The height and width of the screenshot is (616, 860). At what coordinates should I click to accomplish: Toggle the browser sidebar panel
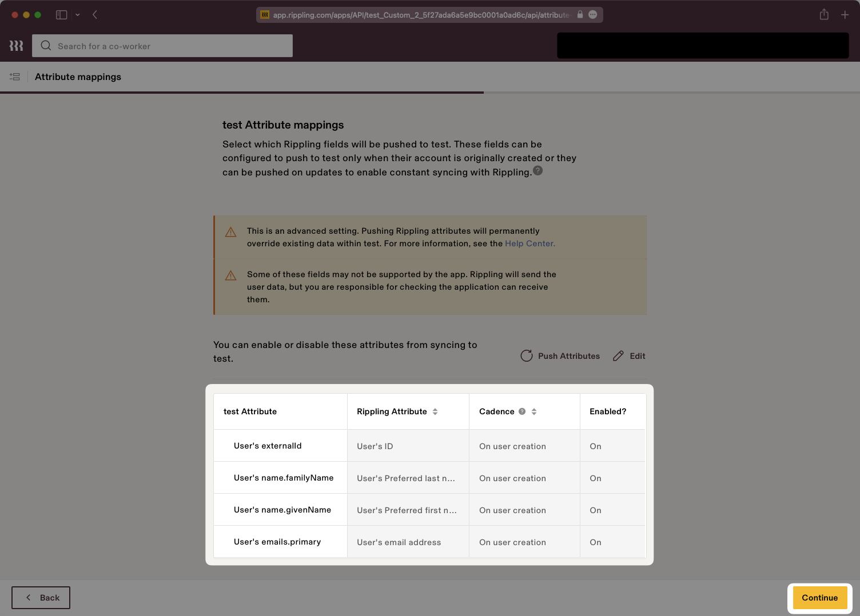(x=61, y=15)
